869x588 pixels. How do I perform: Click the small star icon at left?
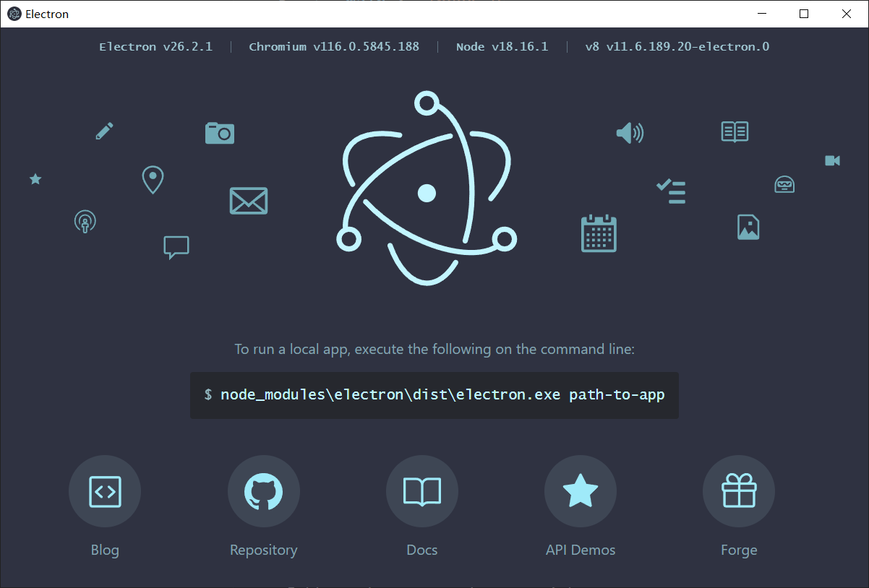[35, 178]
